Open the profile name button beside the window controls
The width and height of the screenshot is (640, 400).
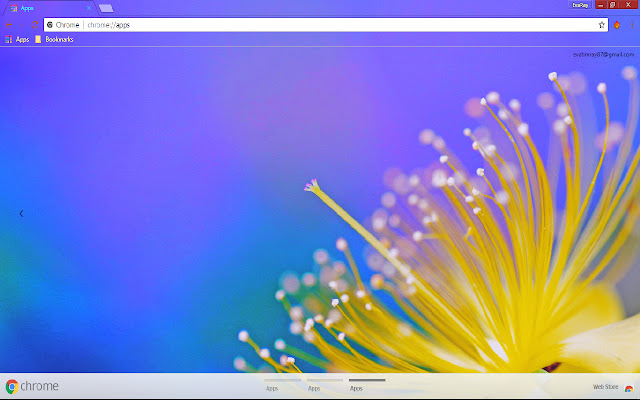point(580,5)
